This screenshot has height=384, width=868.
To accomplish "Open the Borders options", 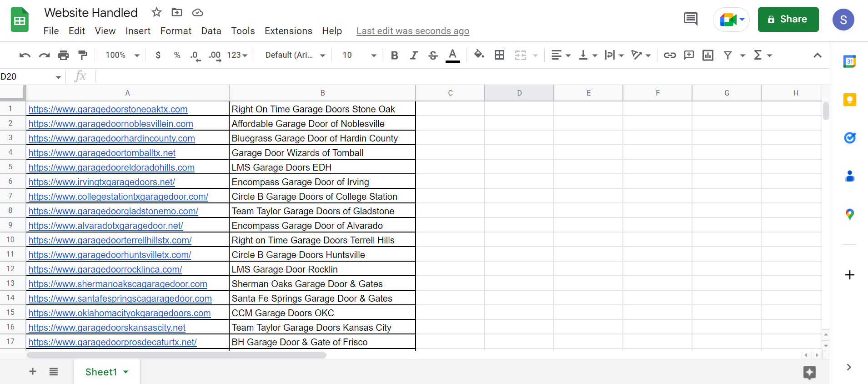I will [499, 55].
